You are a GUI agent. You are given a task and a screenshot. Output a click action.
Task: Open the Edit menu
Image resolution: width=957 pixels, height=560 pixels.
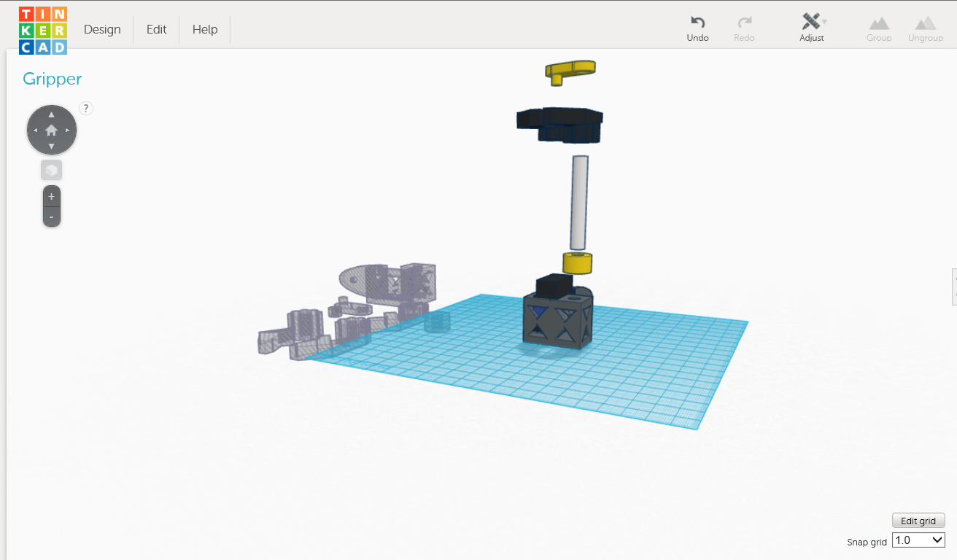(x=156, y=29)
